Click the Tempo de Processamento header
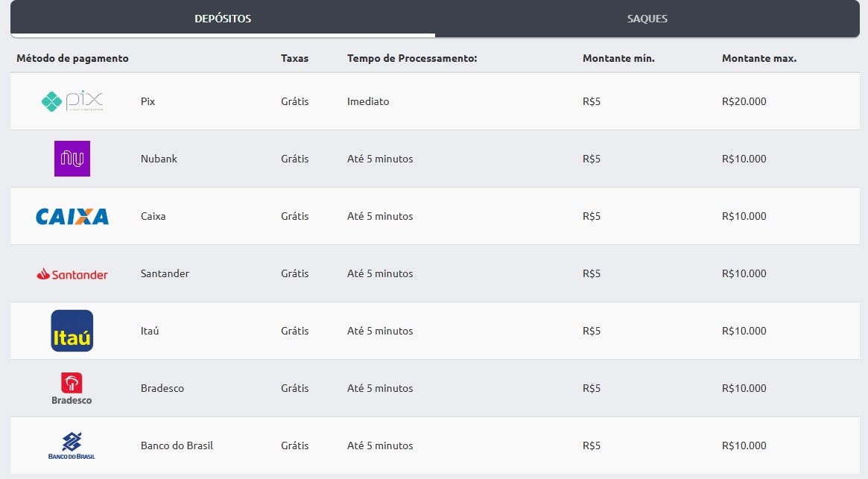 coord(411,58)
